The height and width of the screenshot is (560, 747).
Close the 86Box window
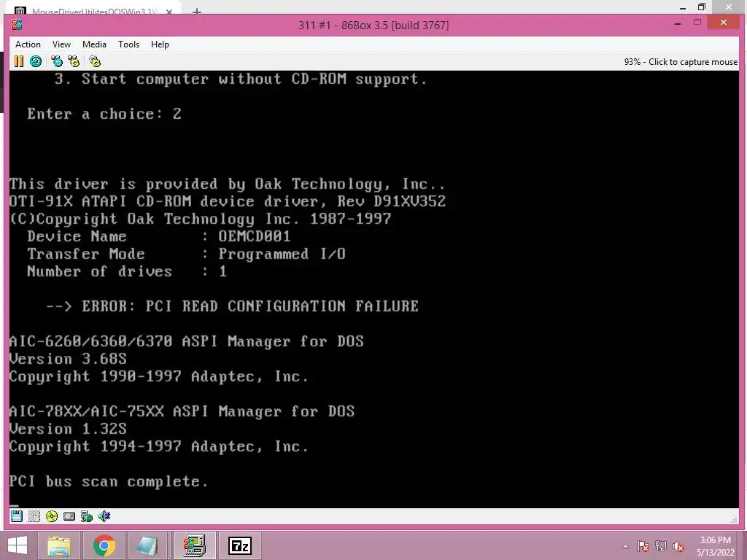coord(723,23)
